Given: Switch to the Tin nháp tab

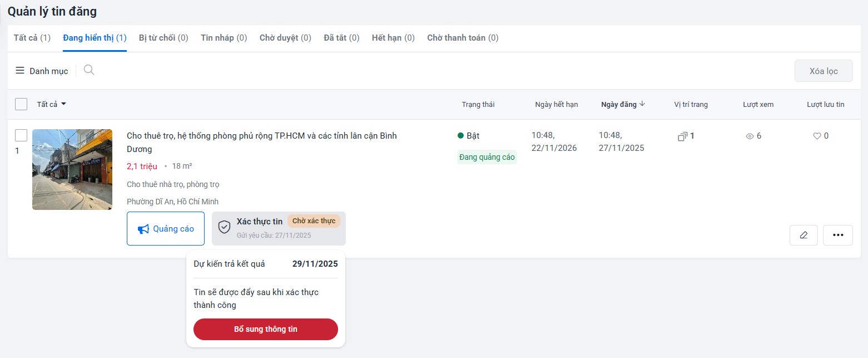Looking at the screenshot, I should [x=224, y=38].
